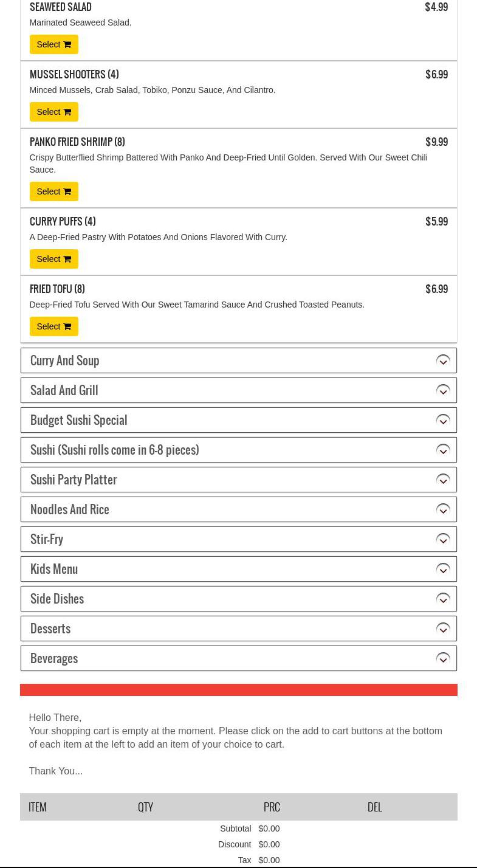Image resolution: width=477 pixels, height=868 pixels.
Task: Expand the Budget Sushi Special section
Action: (x=238, y=420)
